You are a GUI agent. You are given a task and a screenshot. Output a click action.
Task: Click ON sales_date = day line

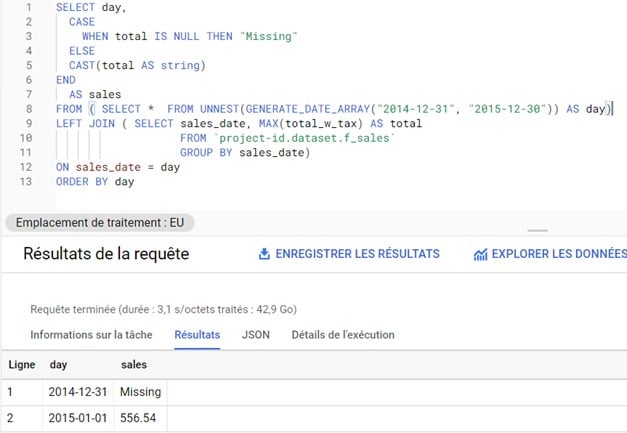click(x=118, y=168)
